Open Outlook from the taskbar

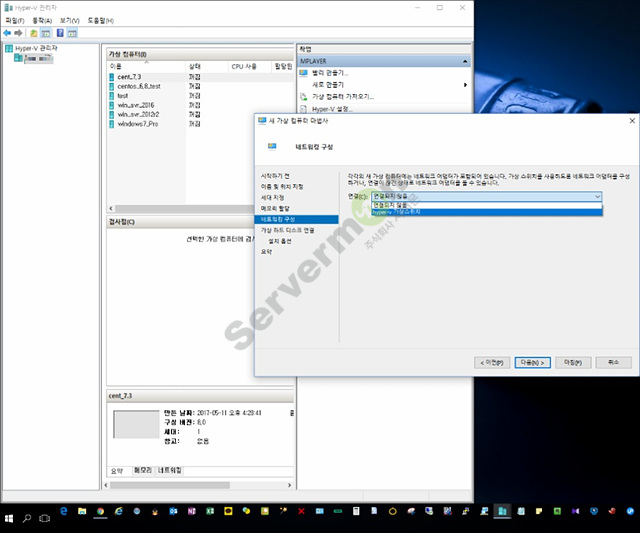(173, 511)
